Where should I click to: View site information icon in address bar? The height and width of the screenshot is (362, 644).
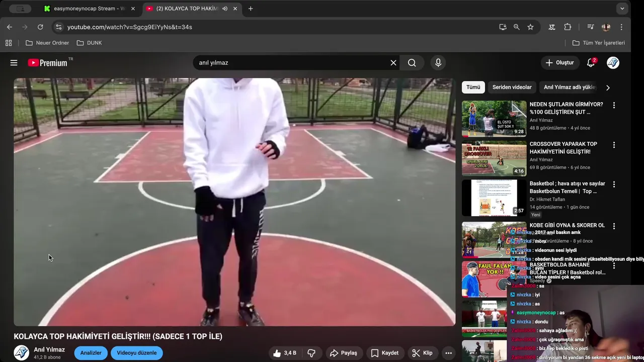tap(58, 27)
